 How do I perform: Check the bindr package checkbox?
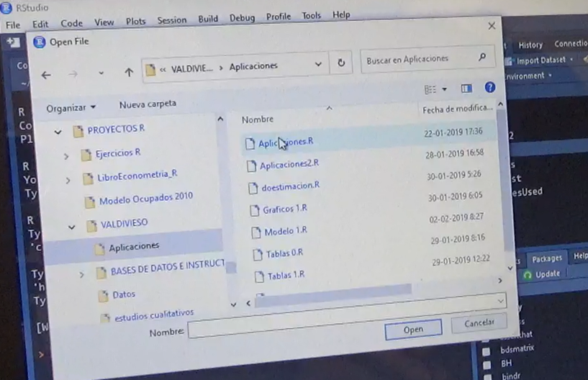pos(488,376)
